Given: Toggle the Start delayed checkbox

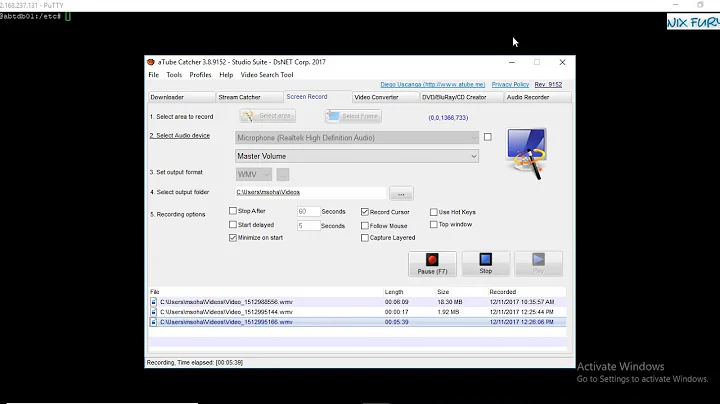Looking at the screenshot, I should click(x=233, y=225).
